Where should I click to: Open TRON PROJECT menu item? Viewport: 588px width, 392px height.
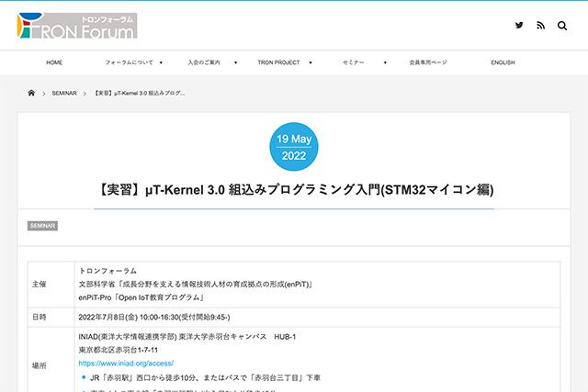[278, 62]
